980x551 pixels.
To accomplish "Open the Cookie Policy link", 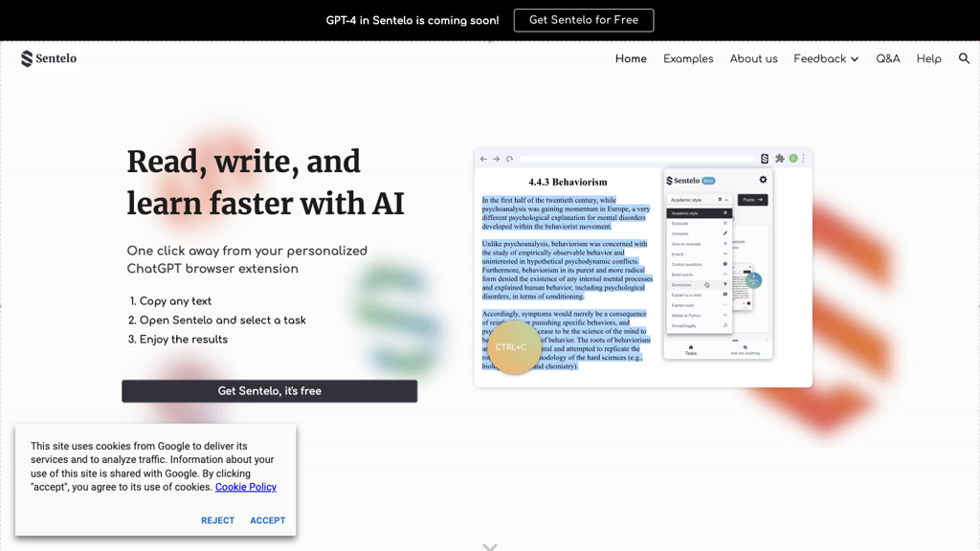I will pos(246,487).
